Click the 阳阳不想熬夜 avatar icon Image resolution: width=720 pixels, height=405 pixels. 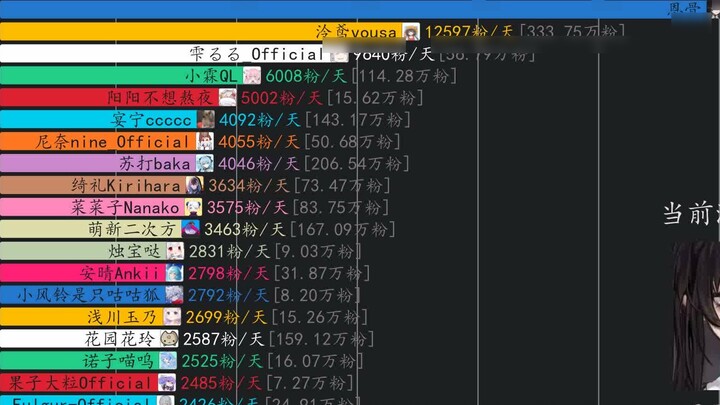coord(228,98)
